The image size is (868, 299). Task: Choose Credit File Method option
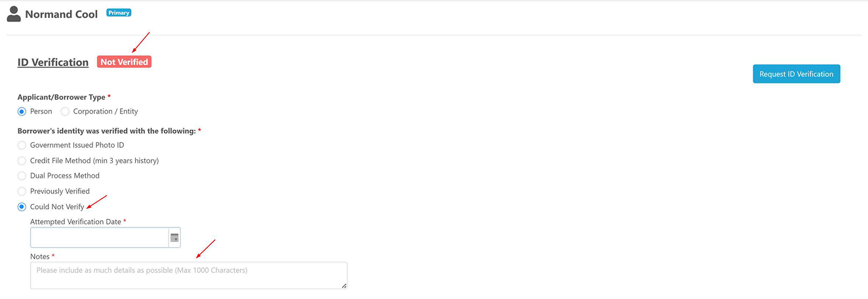pos(22,161)
